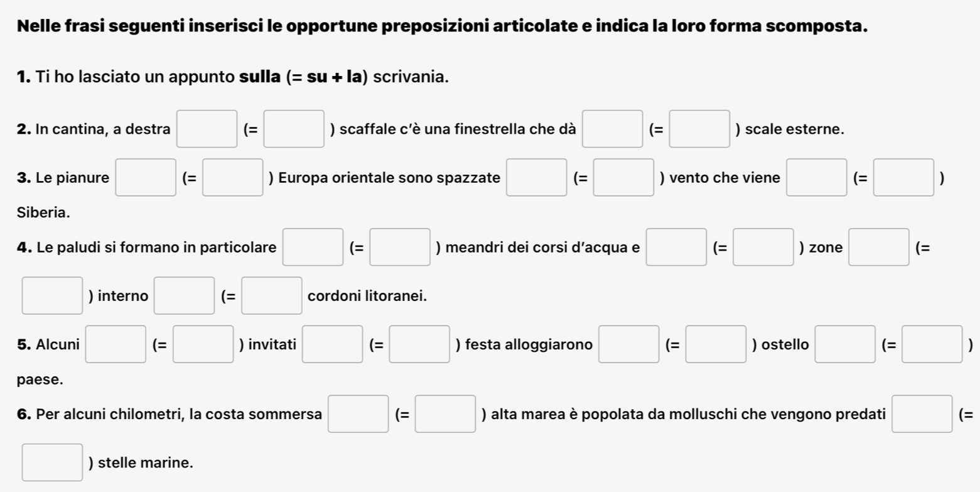Click the blank right after "ostello"
Viewport: 980px width, 492px height.
(845, 344)
